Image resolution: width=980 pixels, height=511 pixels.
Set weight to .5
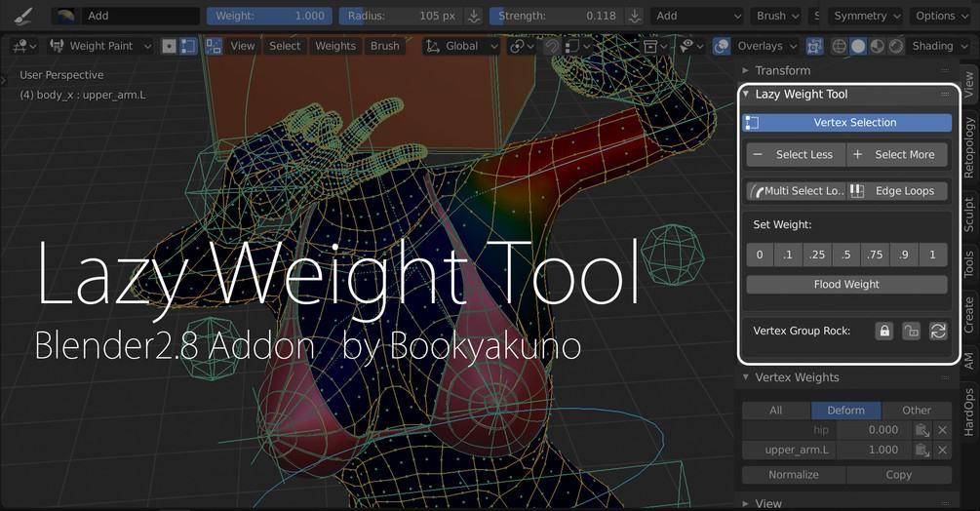(846, 255)
